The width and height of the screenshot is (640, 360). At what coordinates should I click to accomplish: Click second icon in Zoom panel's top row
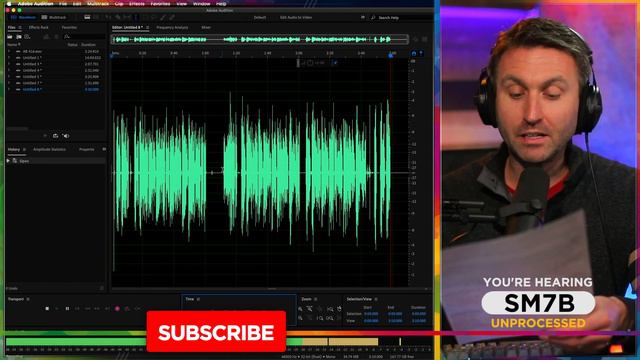click(310, 309)
